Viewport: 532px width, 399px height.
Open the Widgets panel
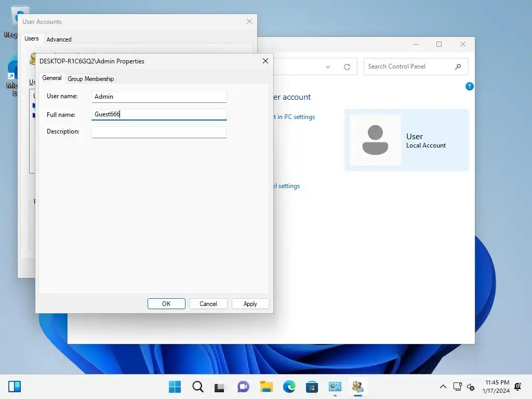[x=15, y=387]
